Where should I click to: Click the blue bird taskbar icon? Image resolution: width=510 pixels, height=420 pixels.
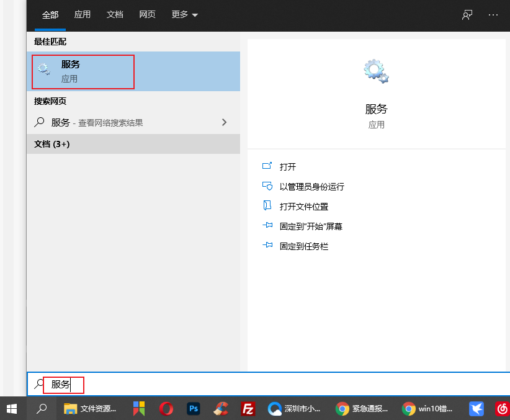[476, 408]
